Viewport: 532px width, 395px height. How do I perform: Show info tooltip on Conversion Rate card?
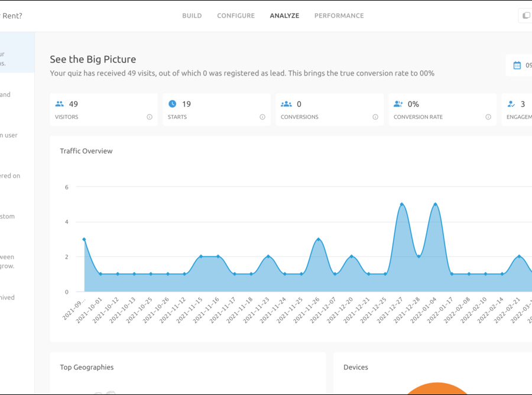point(488,117)
